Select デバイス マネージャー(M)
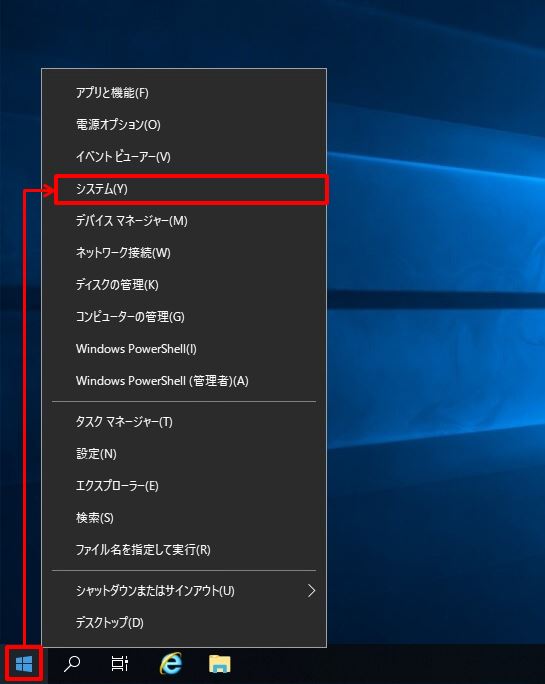Screen dimensions: 545x684 pos(184,221)
